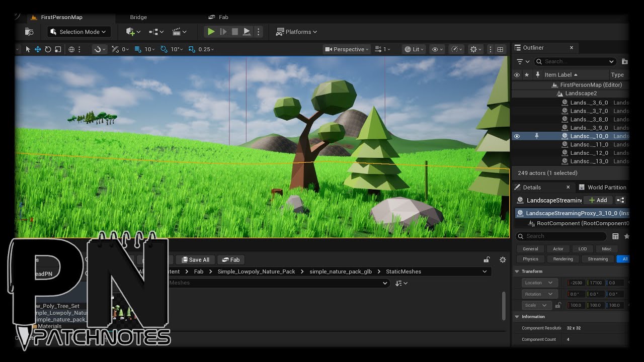644x362 pixels.
Task: Toggle grid location snapping icon
Action: click(x=138, y=49)
